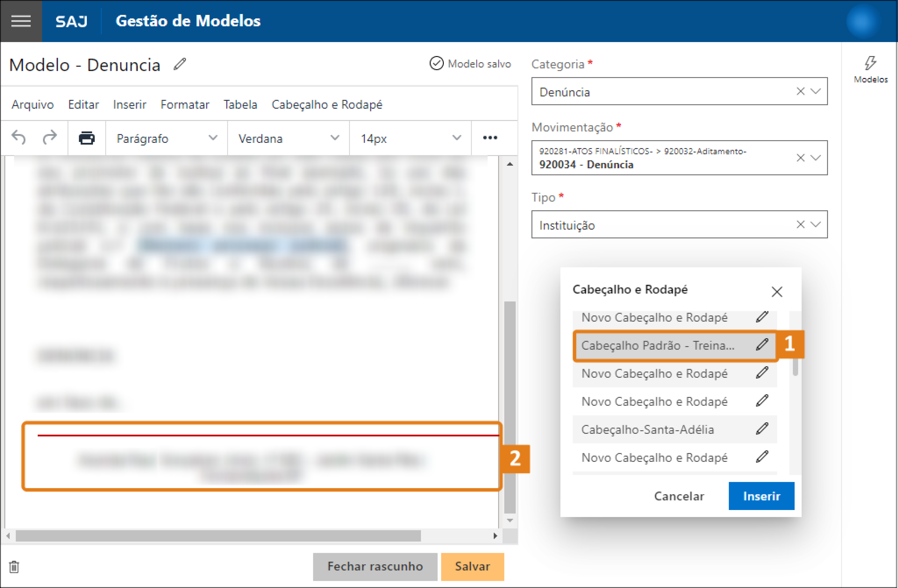Close the Cabeçalho e Rodapé dialog
This screenshot has width=898, height=588.
click(777, 291)
